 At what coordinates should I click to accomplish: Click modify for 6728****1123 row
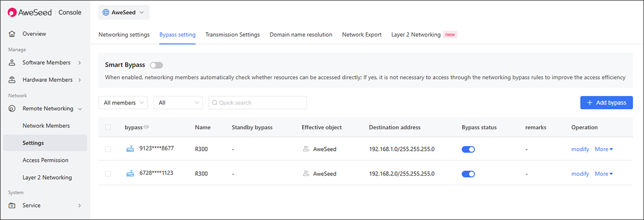pos(580,173)
